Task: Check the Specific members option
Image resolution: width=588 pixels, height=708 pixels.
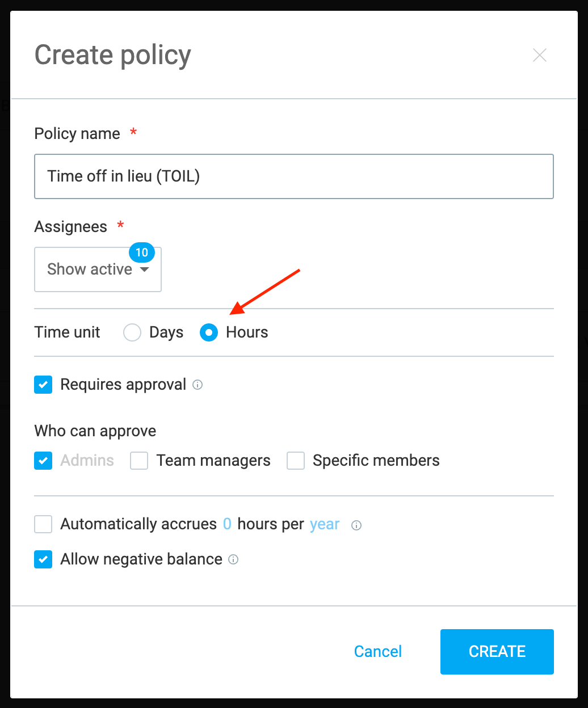Action: pyautogui.click(x=296, y=461)
